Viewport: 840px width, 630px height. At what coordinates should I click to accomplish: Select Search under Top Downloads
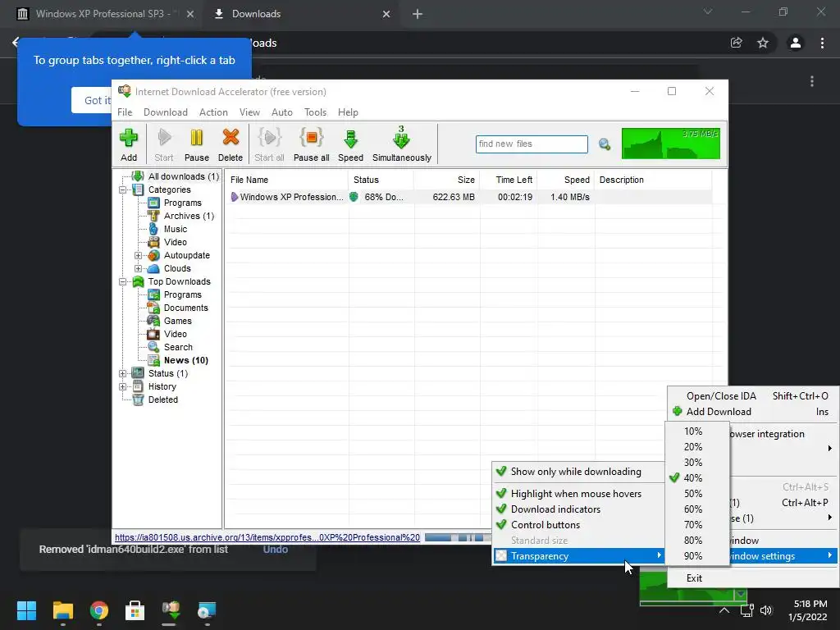(x=178, y=347)
